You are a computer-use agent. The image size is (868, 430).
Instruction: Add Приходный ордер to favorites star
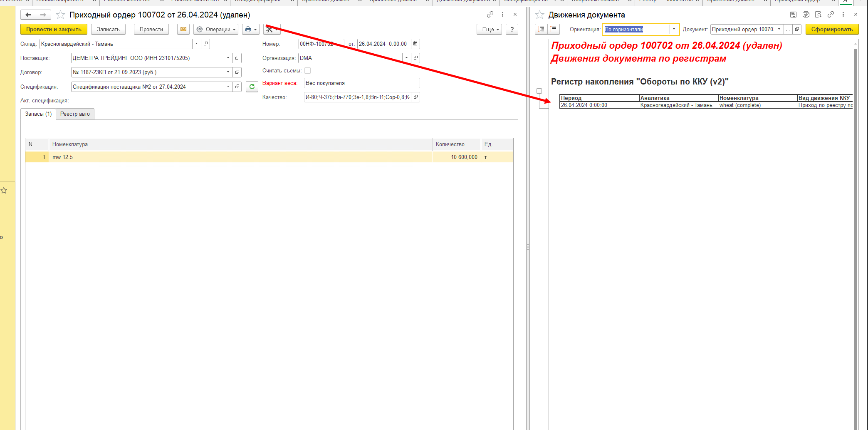click(x=61, y=15)
